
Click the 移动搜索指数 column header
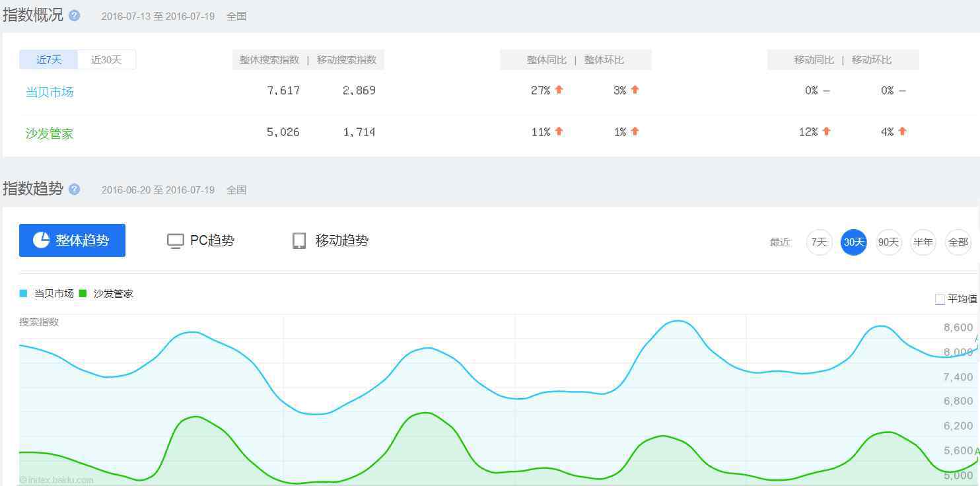[x=347, y=60]
